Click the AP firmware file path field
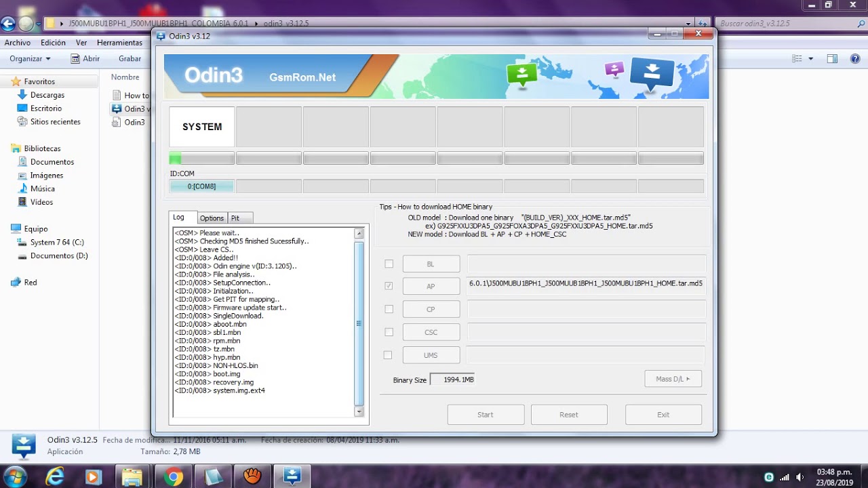 587,286
